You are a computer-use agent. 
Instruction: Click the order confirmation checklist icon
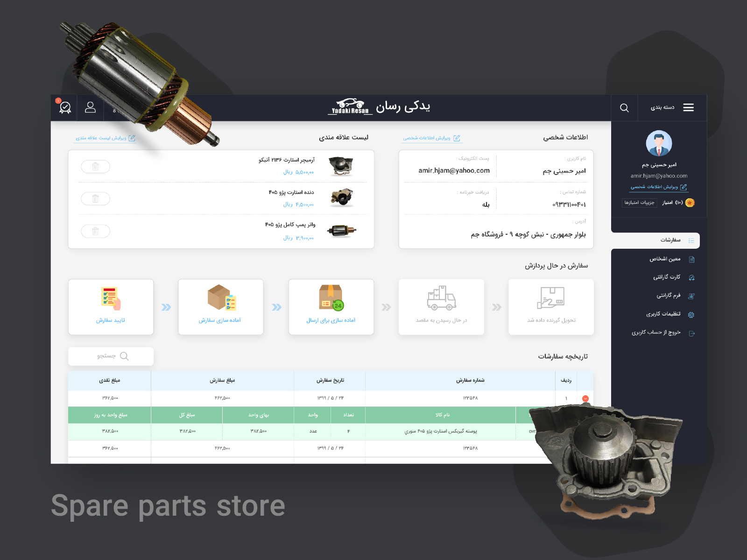tap(111, 299)
